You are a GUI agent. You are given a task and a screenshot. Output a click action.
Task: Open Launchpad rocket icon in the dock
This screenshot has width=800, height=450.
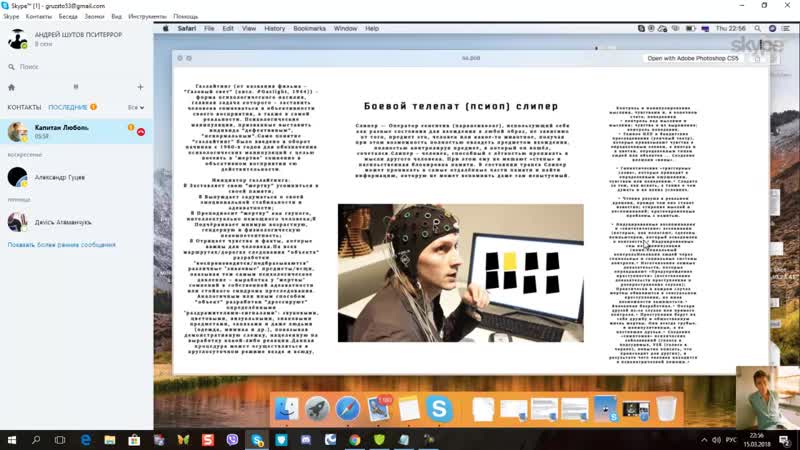(317, 409)
